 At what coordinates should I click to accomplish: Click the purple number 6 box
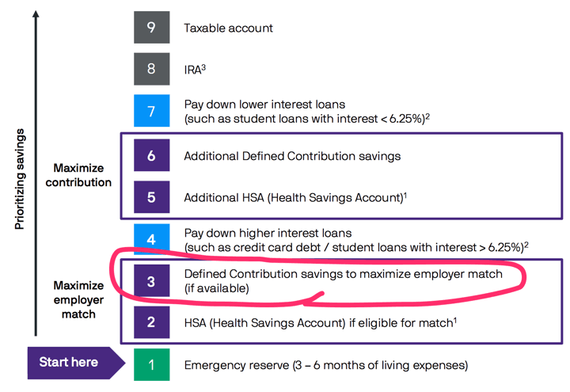tap(151, 156)
